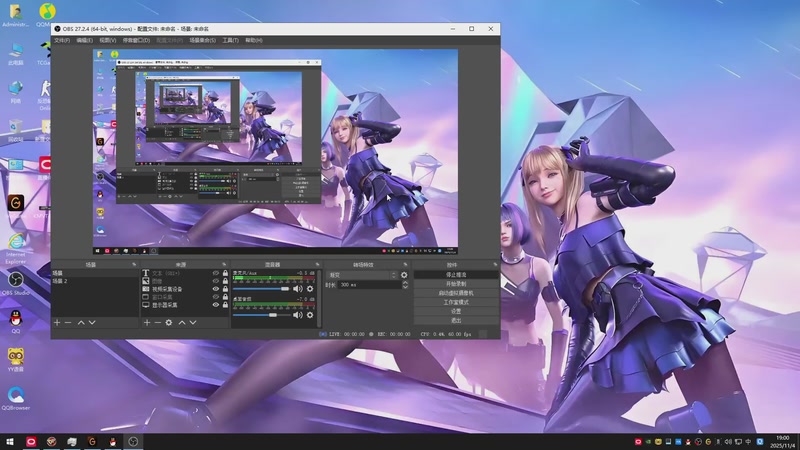
Task: Click the 开始录制 button
Action: pyautogui.click(x=456, y=284)
